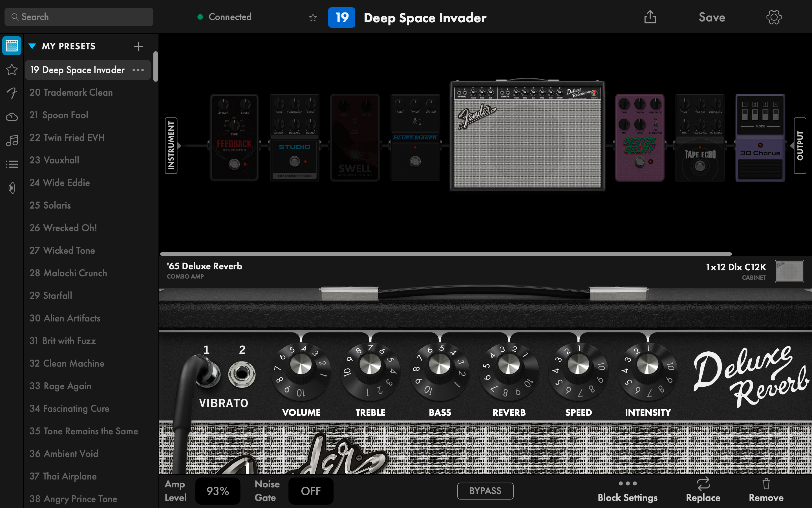Screen dimensions: 812x508
Task: Open Block Settings ellipsis
Action: click(x=627, y=483)
